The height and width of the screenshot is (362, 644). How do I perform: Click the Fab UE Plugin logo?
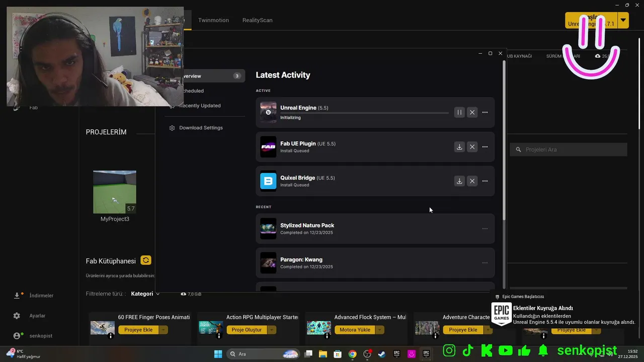tap(268, 147)
